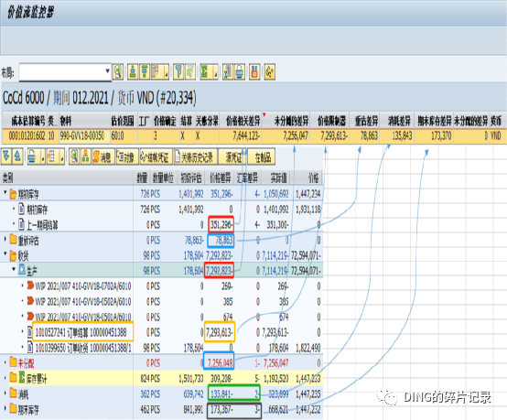Click the Details magnifier icon in lower toolbar
This screenshot has width=507, height=420.
pyautogui.click(x=74, y=156)
